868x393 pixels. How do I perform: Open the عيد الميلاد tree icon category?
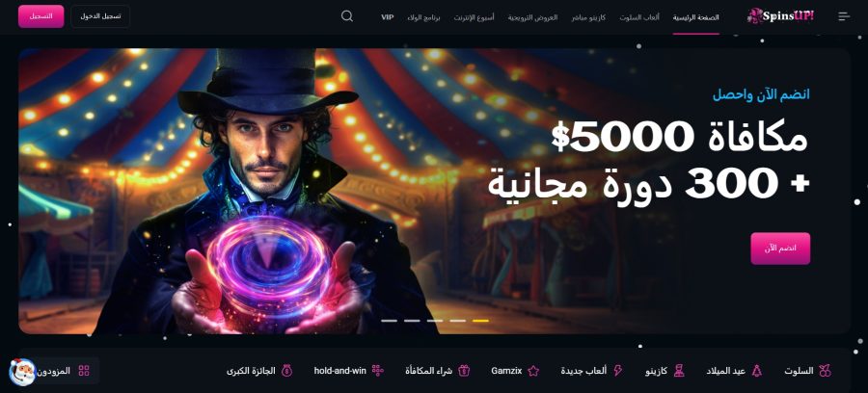click(x=734, y=371)
